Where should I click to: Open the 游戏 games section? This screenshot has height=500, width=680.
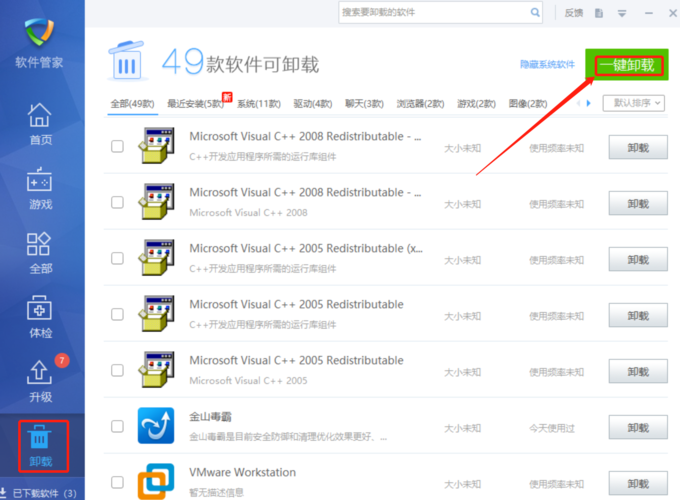[39, 188]
